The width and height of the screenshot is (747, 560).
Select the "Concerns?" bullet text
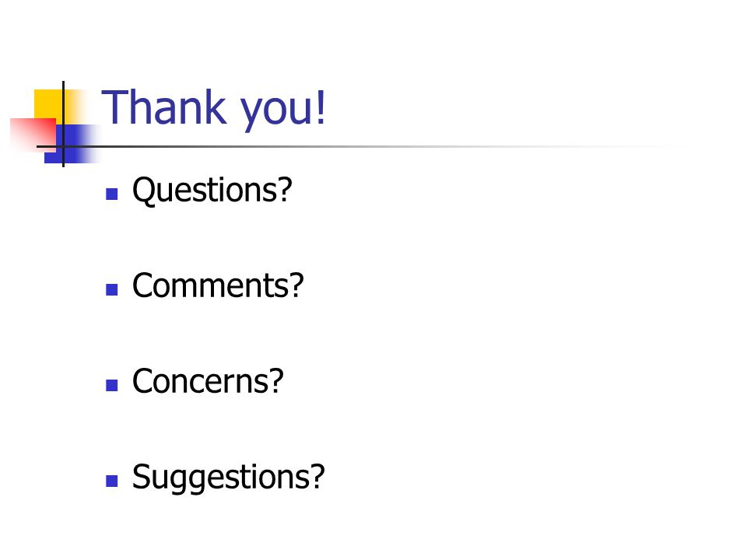[208, 381]
